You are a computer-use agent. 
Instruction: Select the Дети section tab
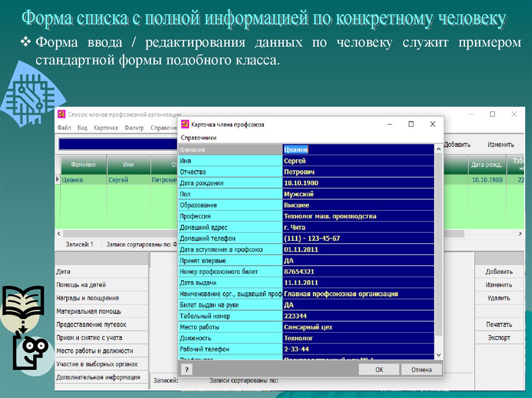pyautogui.click(x=101, y=272)
